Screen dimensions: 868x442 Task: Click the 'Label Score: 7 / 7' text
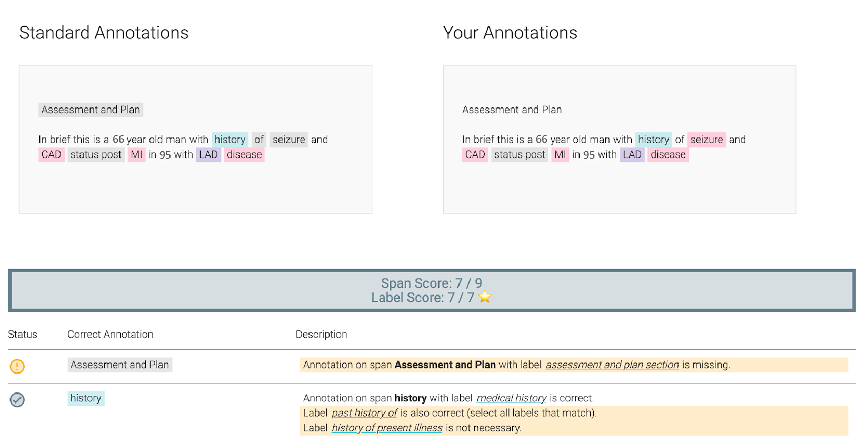point(423,298)
